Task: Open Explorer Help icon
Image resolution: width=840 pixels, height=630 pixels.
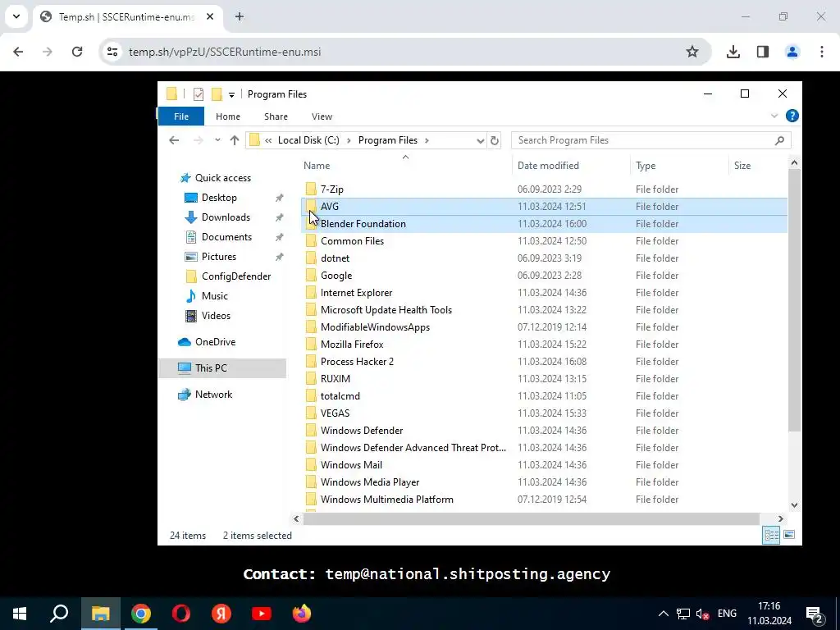Action: [792, 116]
